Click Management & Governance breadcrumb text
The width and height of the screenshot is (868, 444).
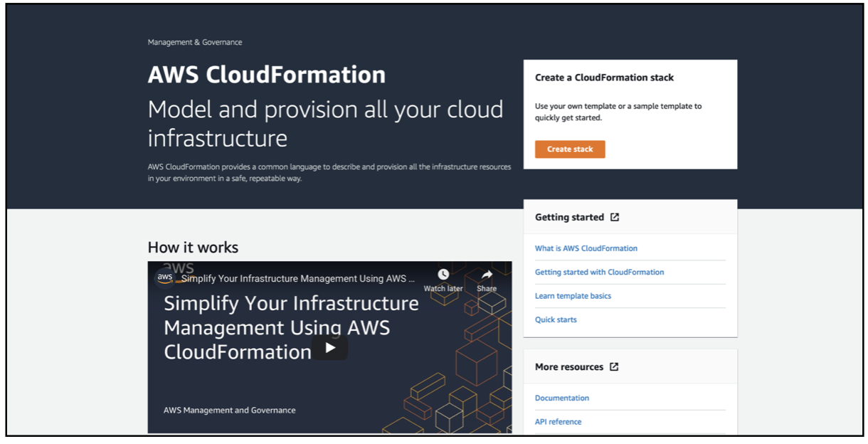tap(195, 42)
